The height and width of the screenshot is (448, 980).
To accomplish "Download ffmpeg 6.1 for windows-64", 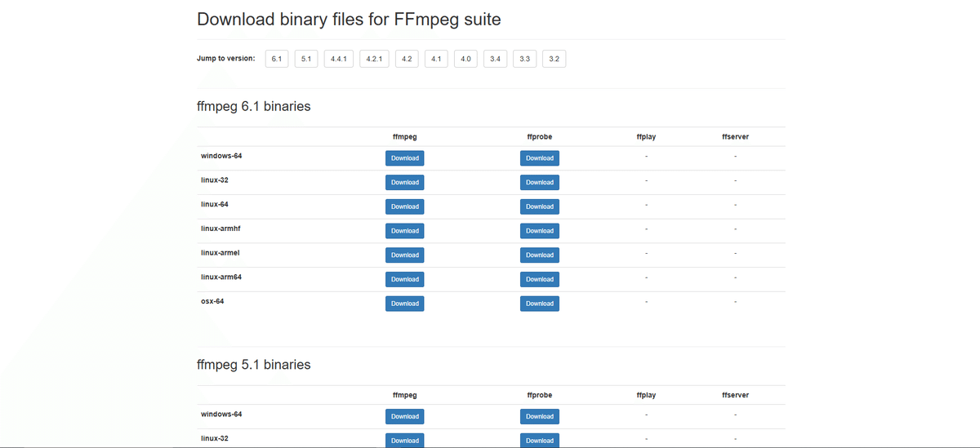I will (x=404, y=158).
